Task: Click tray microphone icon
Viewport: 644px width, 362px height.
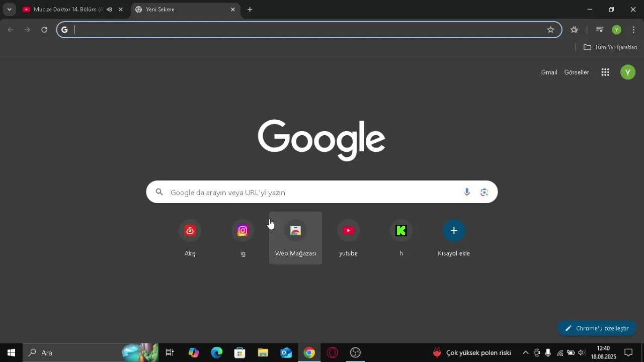Action: coord(548,353)
